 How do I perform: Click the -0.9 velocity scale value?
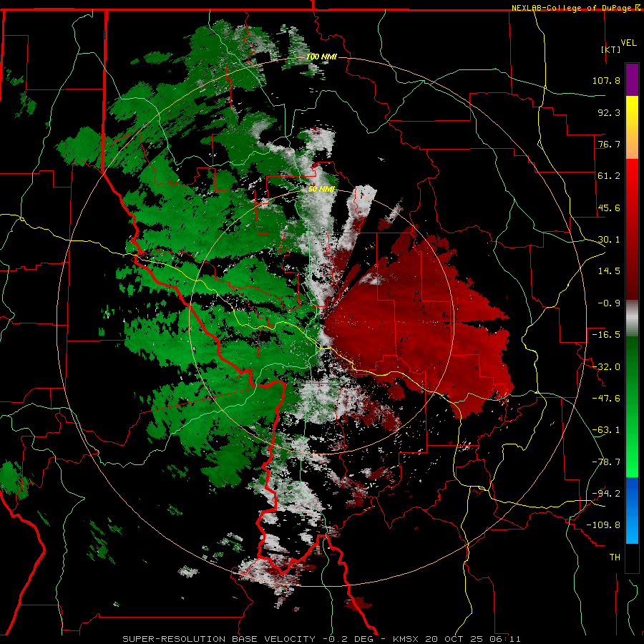click(609, 303)
